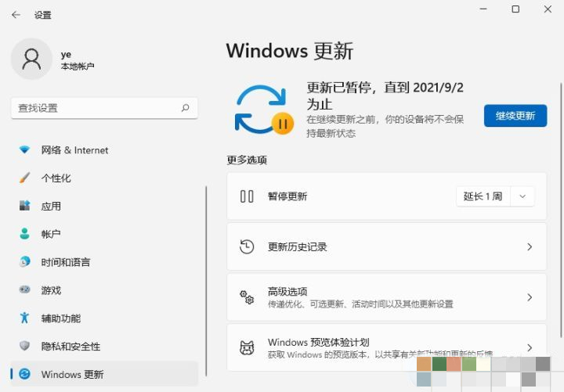Click the personalization paintbrush icon
The width and height of the screenshot is (564, 392).
click(x=24, y=178)
